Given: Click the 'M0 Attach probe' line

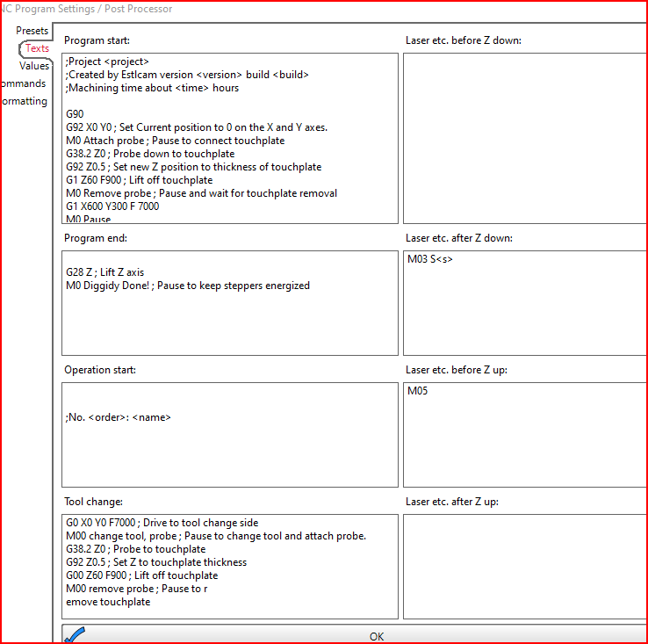Looking at the screenshot, I should pos(176,141).
